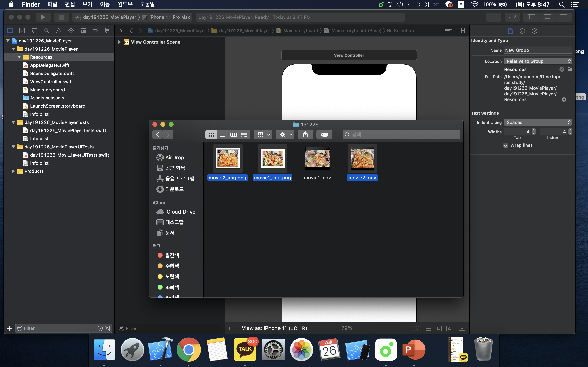588x367 pixels.
Task: Open the issue navigator warning icon
Action: (59, 31)
